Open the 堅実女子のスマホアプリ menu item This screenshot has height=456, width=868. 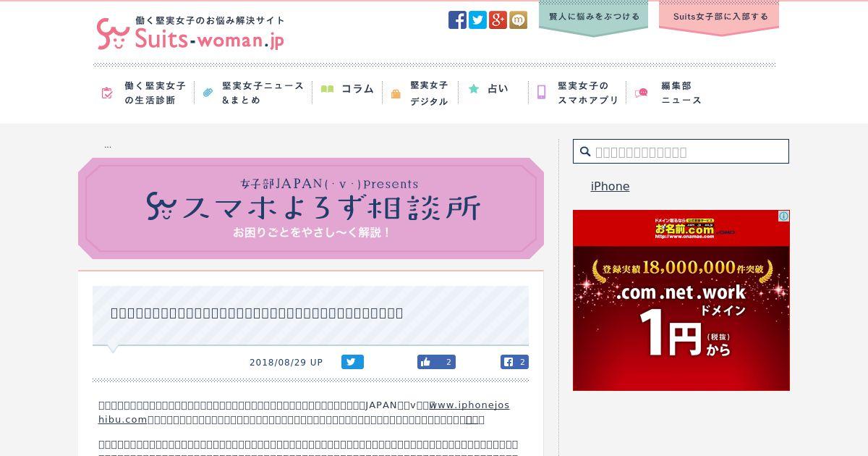coord(588,93)
